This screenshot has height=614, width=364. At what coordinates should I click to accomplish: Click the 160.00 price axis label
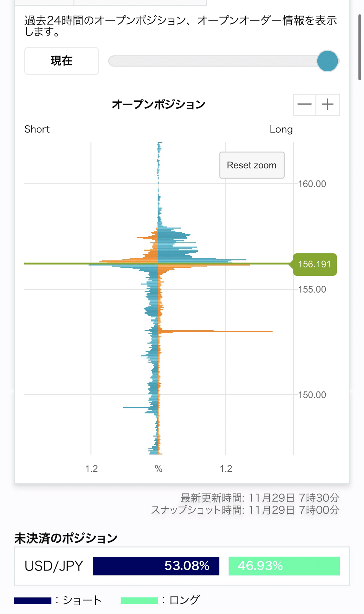coord(312,184)
